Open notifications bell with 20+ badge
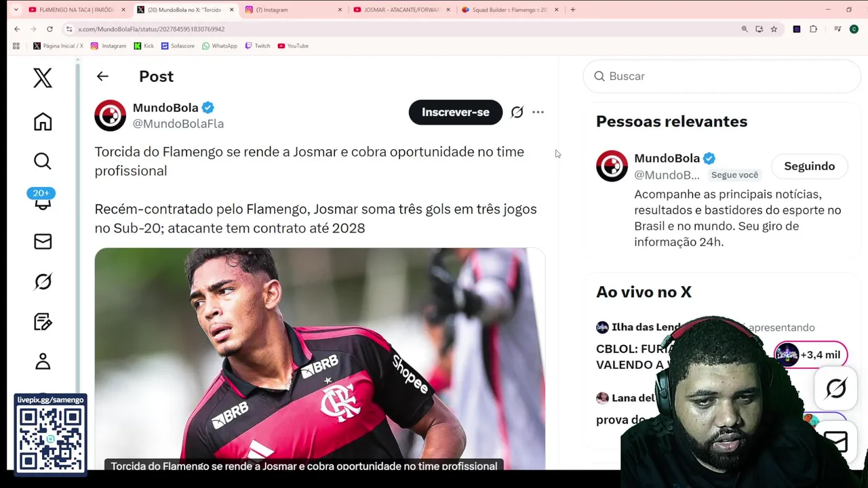Image resolution: width=868 pixels, height=488 pixels. [43, 201]
